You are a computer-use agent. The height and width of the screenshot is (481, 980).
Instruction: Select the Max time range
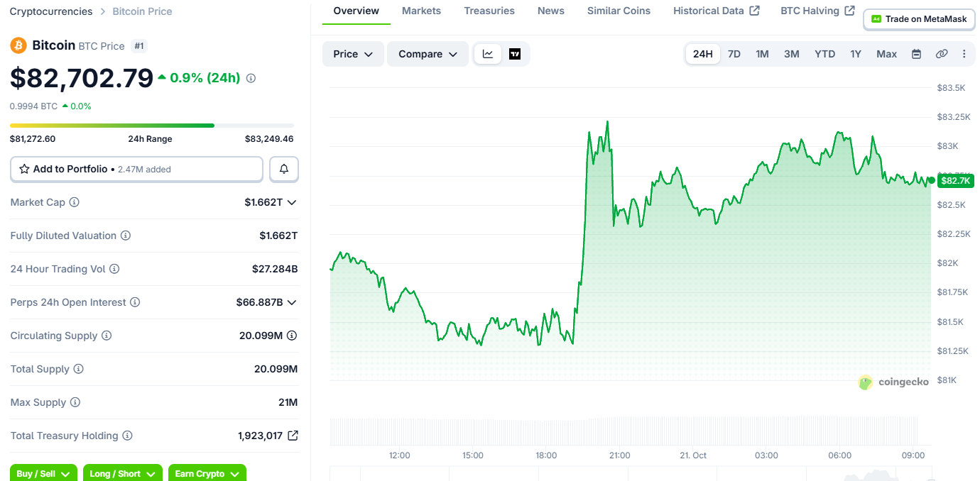click(x=886, y=54)
